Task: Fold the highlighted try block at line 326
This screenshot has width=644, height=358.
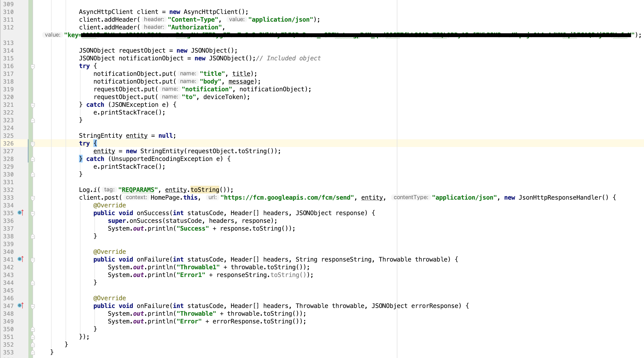Action: click(x=33, y=144)
